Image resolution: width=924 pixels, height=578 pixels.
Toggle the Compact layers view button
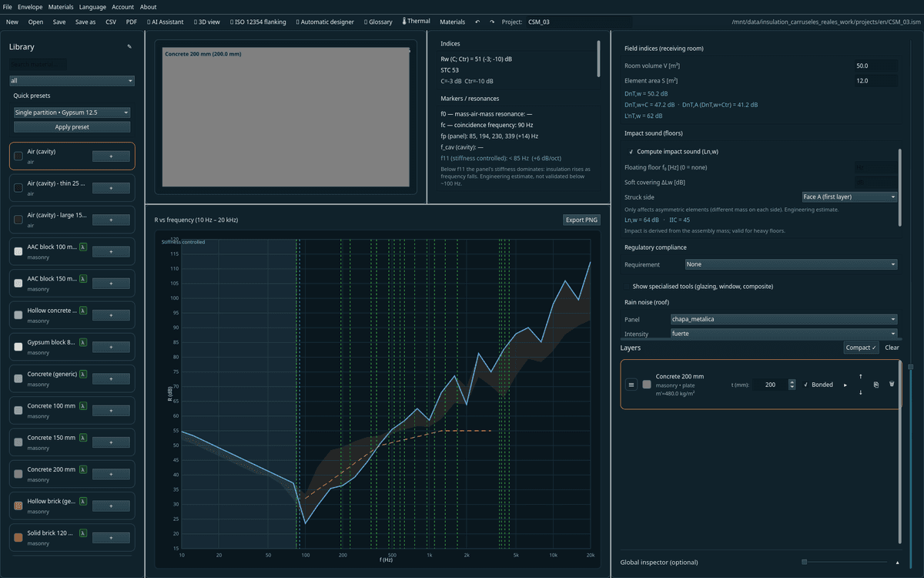(861, 348)
